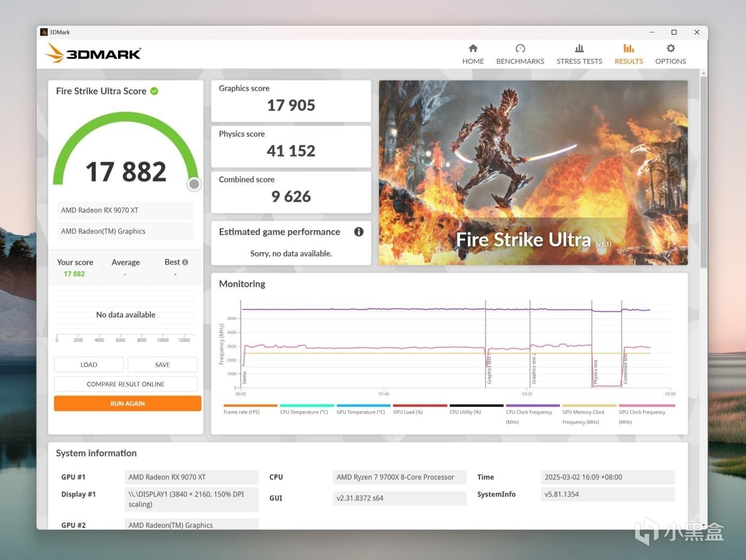Toggle CPU Clock Frequency legend swatch
This screenshot has width=746, height=560.
[533, 405]
